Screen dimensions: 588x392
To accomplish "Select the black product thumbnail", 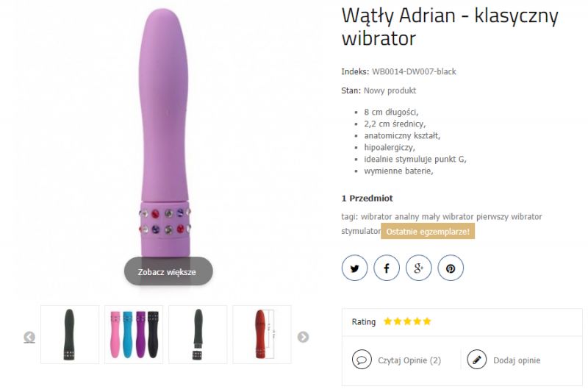I will (70, 335).
